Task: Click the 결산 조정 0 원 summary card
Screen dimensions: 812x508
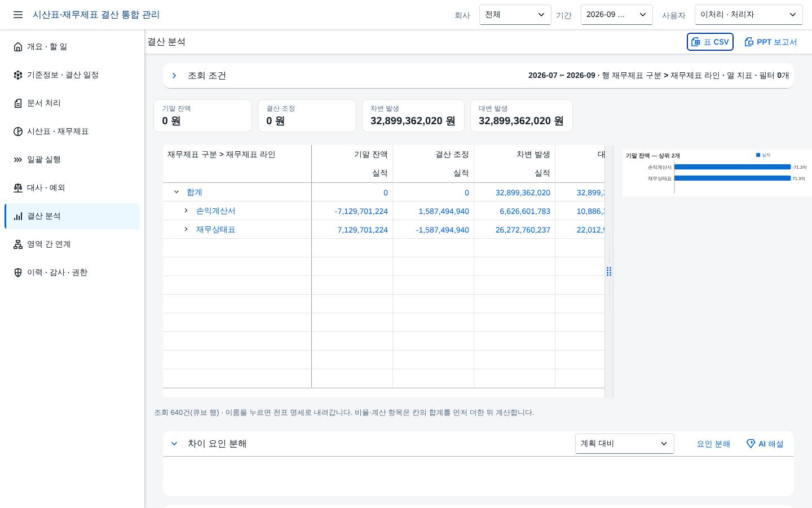Action: 307,116
